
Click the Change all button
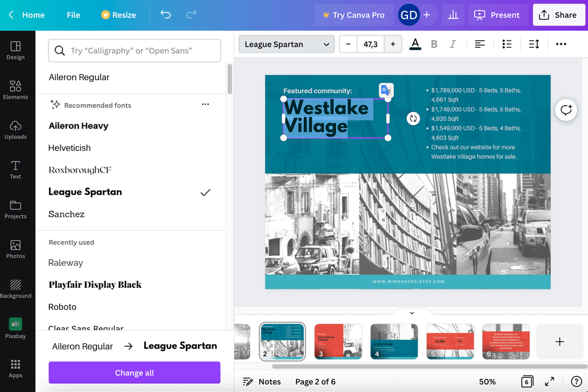point(134,372)
